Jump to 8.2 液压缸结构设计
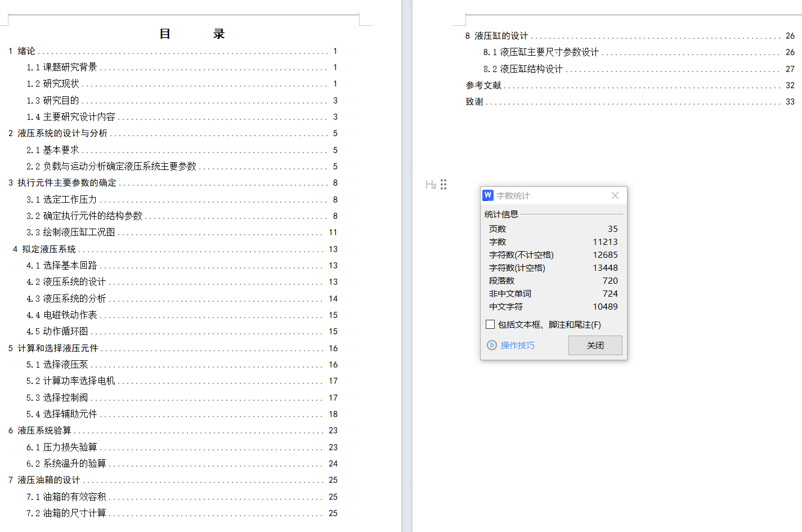The width and height of the screenshot is (802, 532). pyautogui.click(x=639, y=69)
